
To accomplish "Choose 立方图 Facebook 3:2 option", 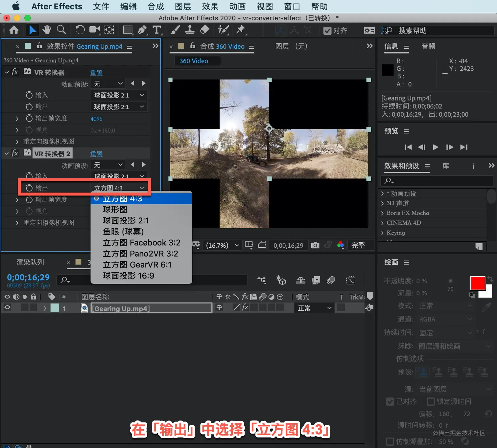I will (x=141, y=243).
